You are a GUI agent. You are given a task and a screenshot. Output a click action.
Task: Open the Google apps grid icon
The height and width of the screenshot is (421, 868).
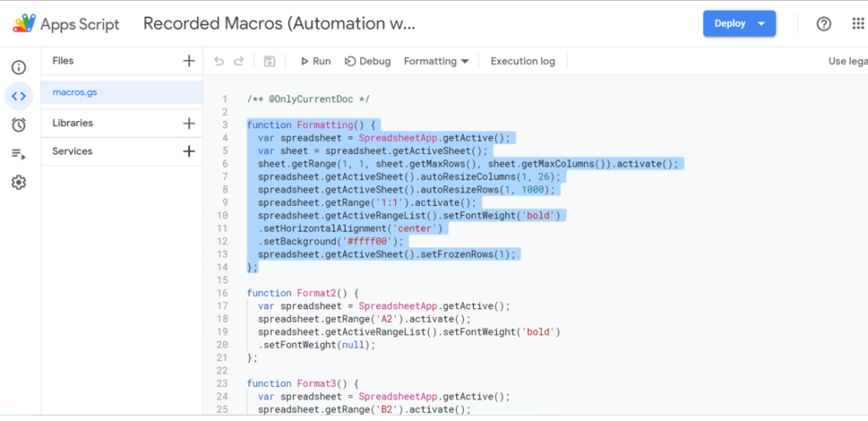click(858, 24)
